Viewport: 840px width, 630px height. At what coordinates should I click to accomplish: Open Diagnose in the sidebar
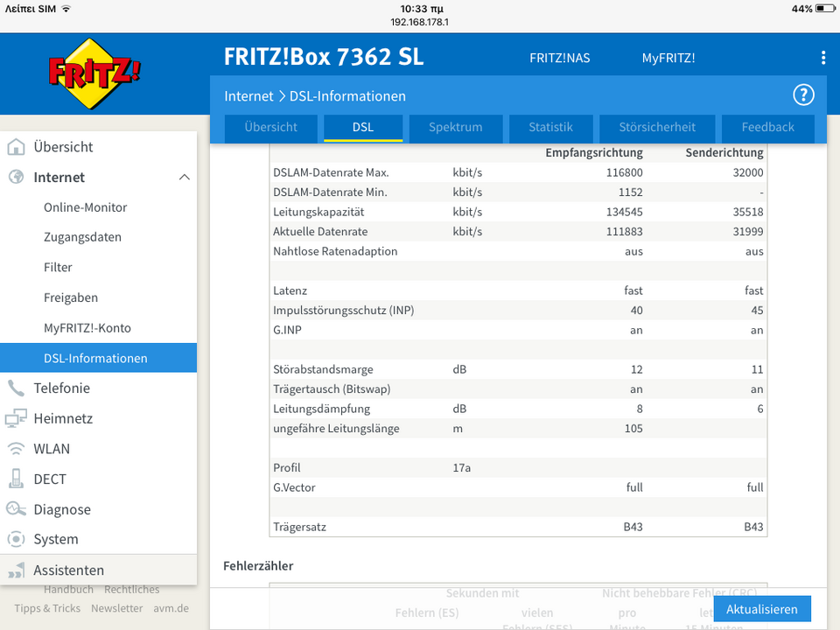99,509
